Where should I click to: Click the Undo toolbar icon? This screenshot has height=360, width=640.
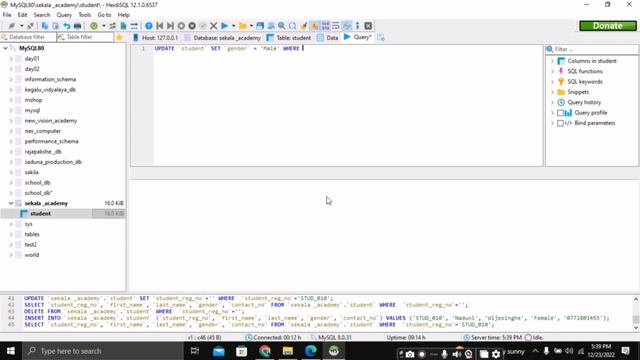[67, 26]
